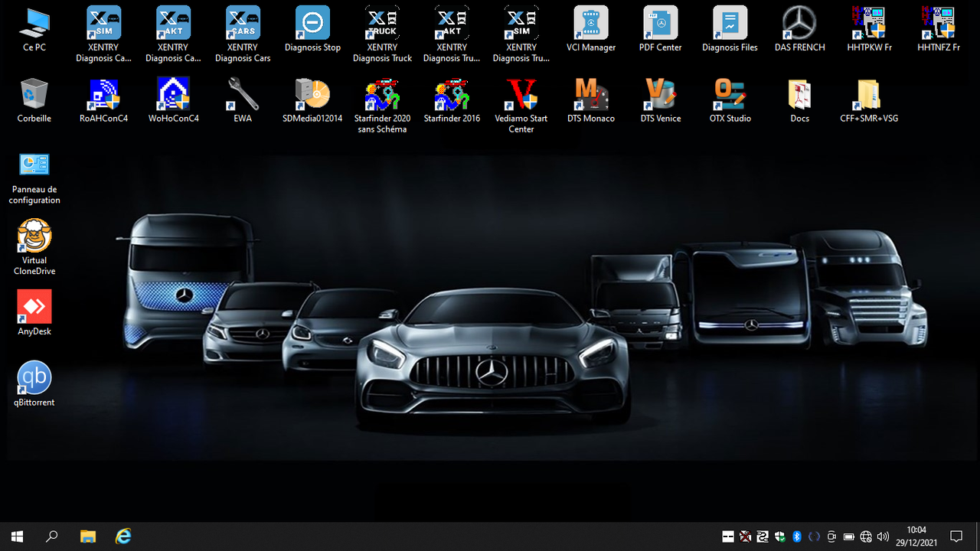The image size is (980, 551).
Task: Click the blue circular sync tray icon
Action: coord(814,536)
